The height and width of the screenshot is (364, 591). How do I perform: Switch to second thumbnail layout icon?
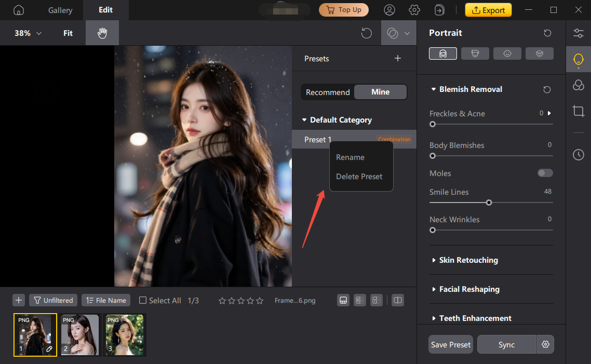click(359, 300)
